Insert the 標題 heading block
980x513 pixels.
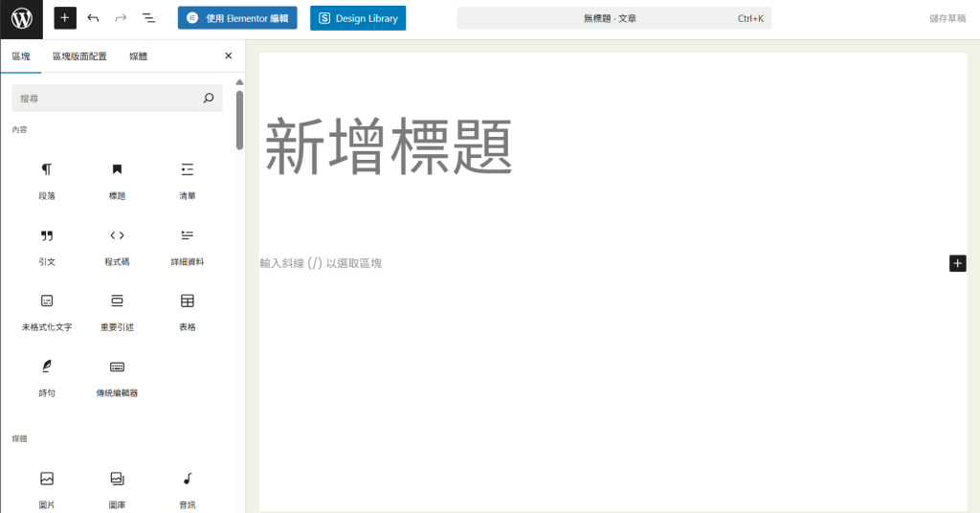[x=117, y=179]
